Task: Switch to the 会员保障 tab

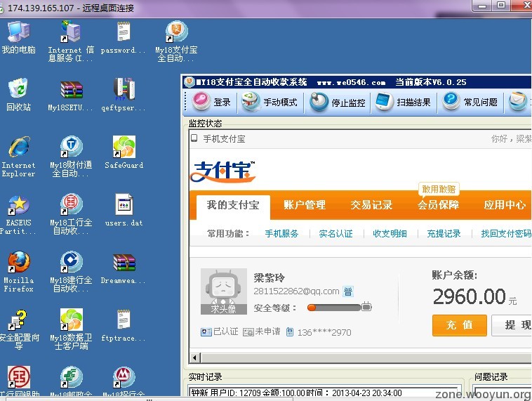Action: tap(439, 205)
